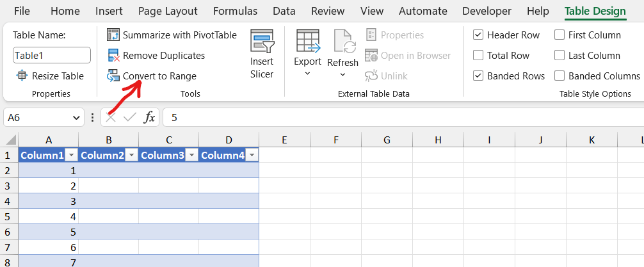Expand the Name Box dropdown arrow
The image size is (644, 267).
click(x=77, y=118)
